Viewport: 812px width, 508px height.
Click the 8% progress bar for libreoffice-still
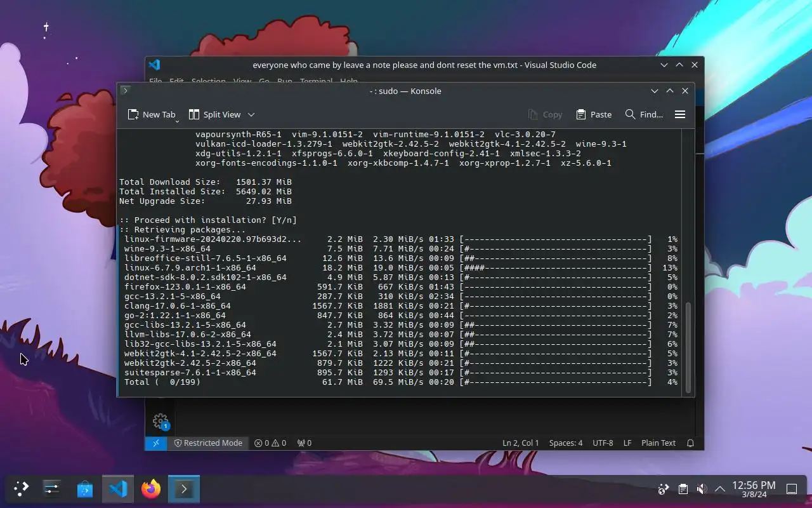click(556, 258)
